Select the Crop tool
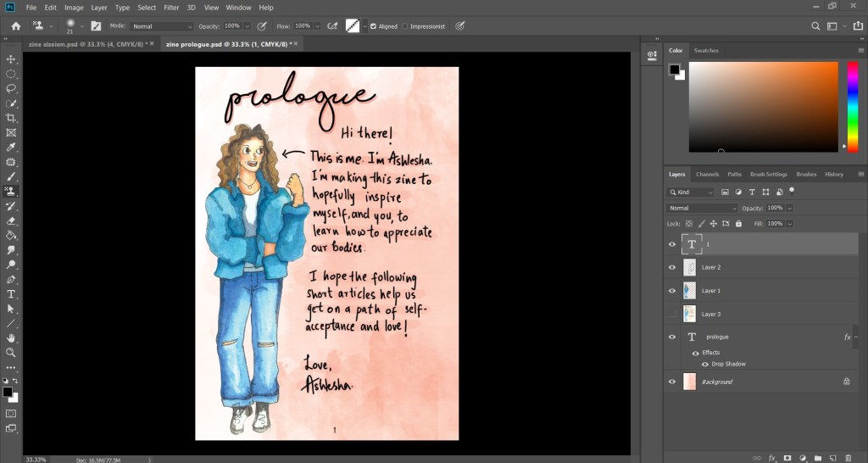Image resolution: width=868 pixels, height=463 pixels. point(11,118)
